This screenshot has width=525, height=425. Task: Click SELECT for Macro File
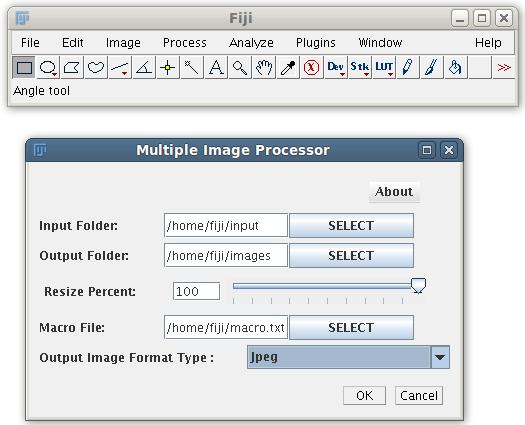(351, 327)
